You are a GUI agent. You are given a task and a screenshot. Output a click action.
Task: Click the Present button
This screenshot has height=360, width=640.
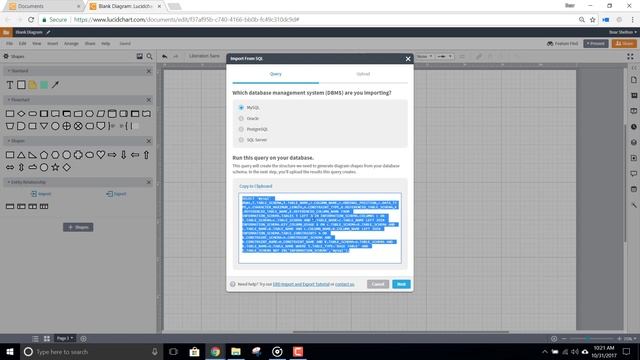click(x=596, y=44)
